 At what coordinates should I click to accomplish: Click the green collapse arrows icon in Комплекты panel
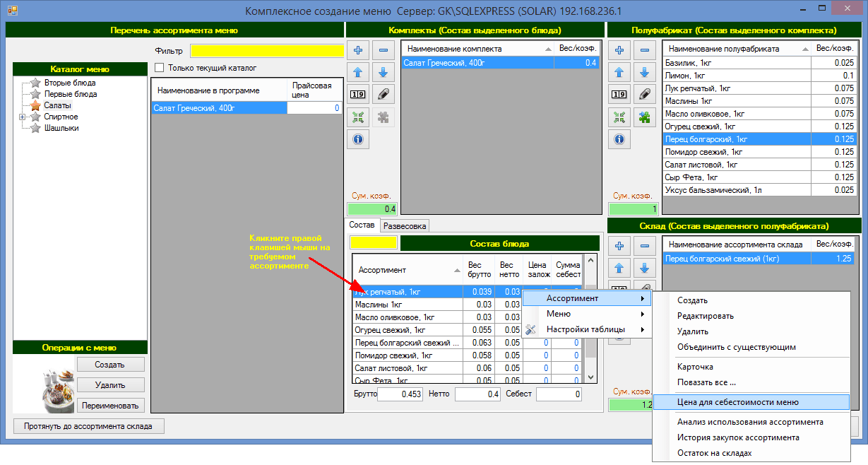[358, 117]
